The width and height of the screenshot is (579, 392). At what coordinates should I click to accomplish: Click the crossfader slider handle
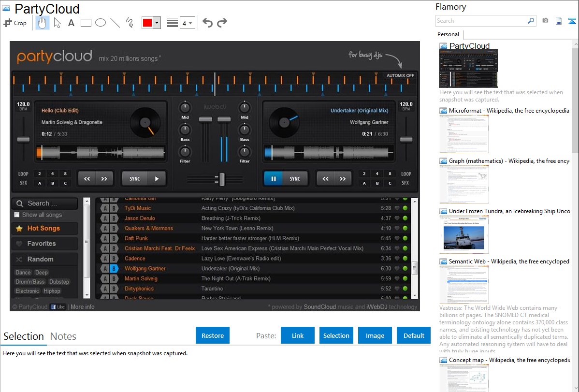(x=221, y=179)
